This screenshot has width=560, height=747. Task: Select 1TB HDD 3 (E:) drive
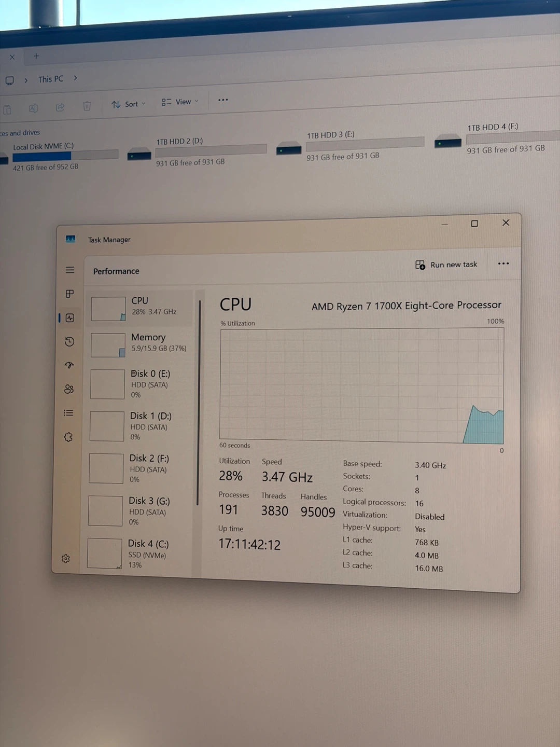[351, 145]
